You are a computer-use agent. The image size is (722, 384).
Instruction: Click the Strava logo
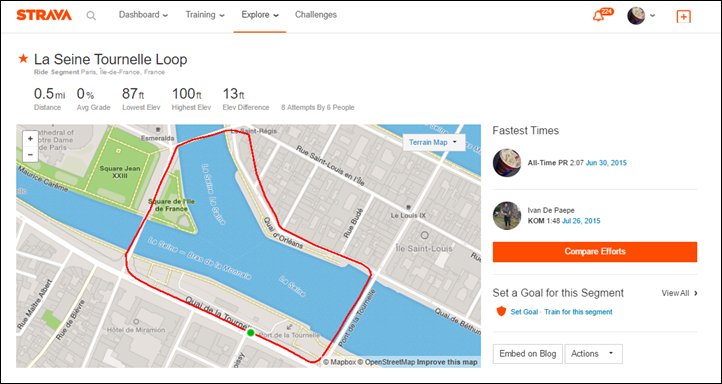tap(44, 15)
